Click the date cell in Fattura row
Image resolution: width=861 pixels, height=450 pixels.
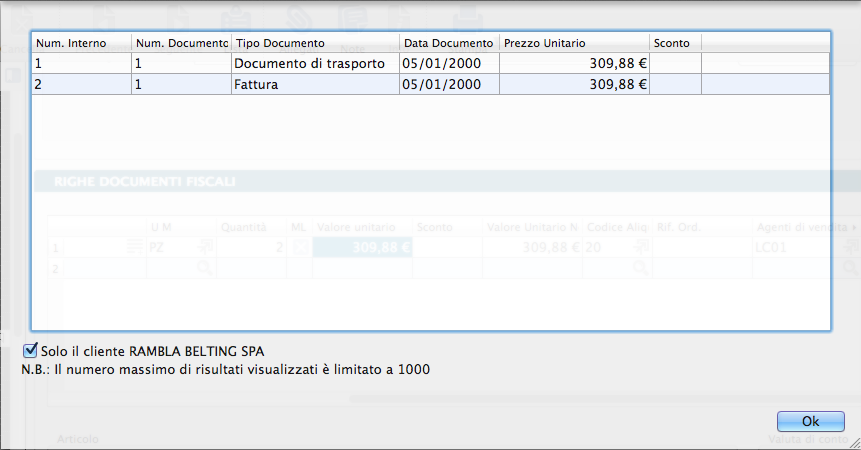(x=449, y=85)
